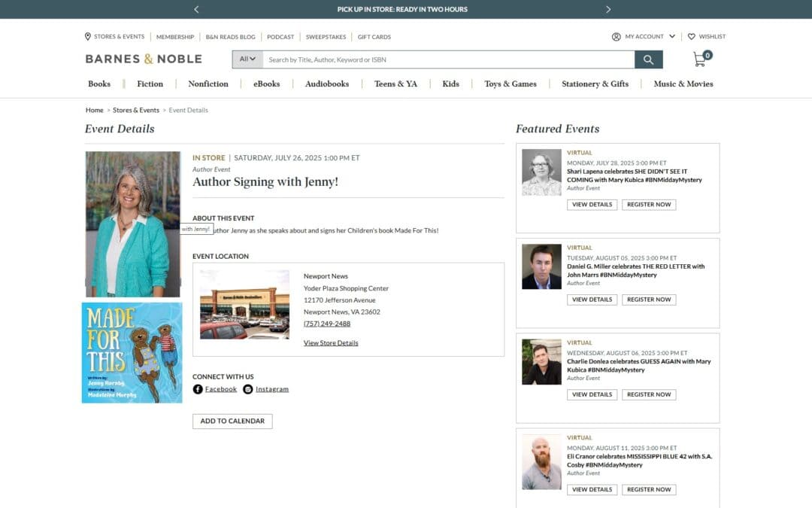This screenshot has height=508, width=812.
Task: Open the Music & Movies menu
Action: [683, 84]
